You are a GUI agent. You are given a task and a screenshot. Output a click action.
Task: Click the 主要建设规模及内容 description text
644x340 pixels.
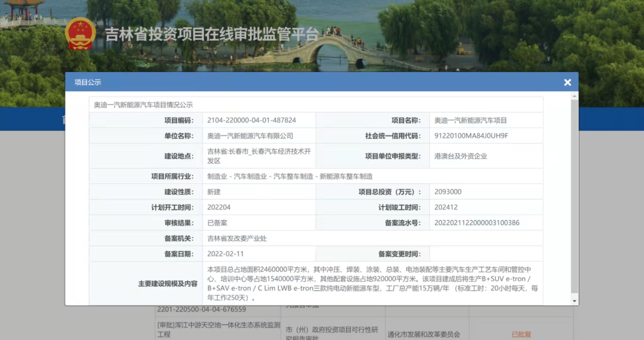click(373, 284)
